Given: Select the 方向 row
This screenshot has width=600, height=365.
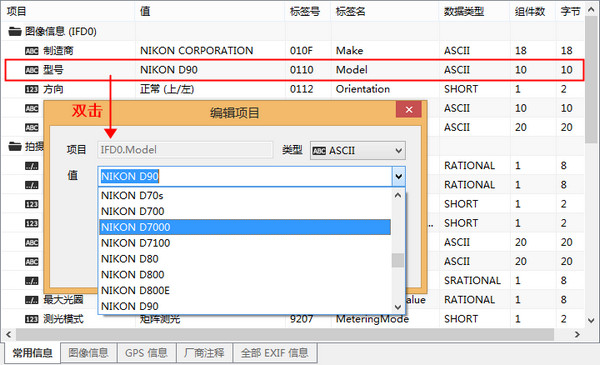Looking at the screenshot, I should pyautogui.click(x=293, y=89).
